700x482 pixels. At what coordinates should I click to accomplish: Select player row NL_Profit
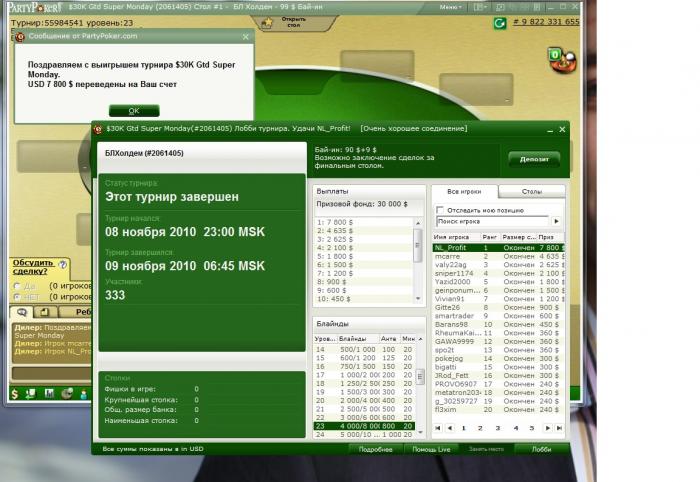click(499, 248)
